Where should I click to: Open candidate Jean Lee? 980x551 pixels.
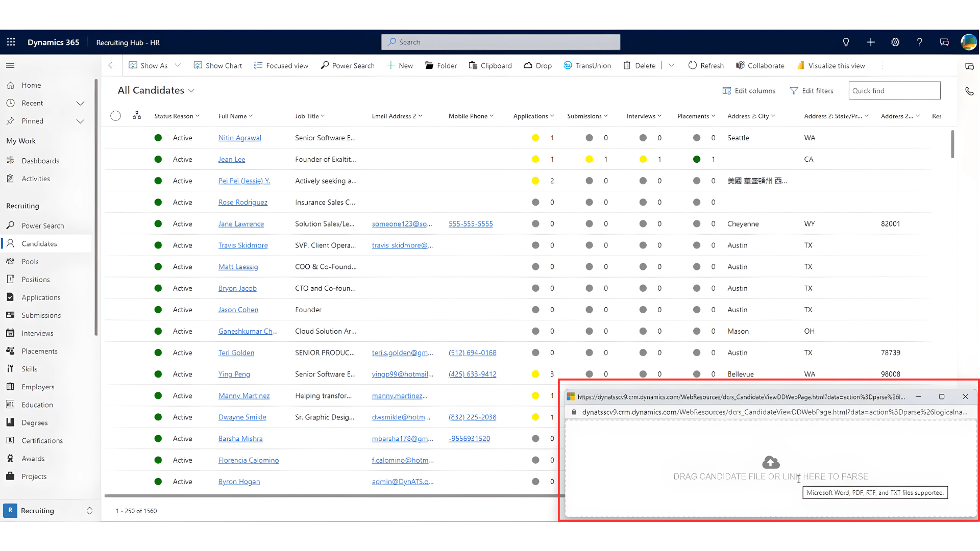point(232,159)
